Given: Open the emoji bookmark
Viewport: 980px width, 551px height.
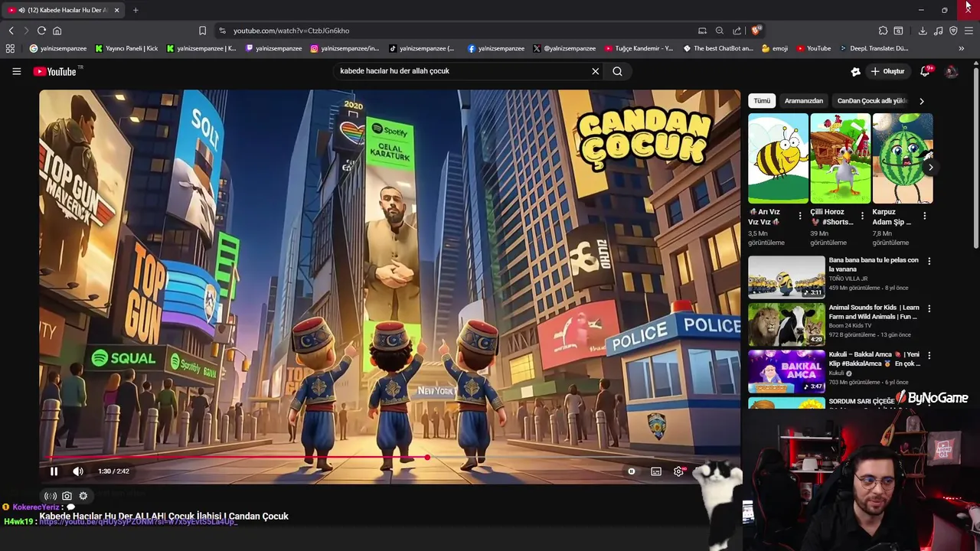Looking at the screenshot, I should (x=775, y=48).
